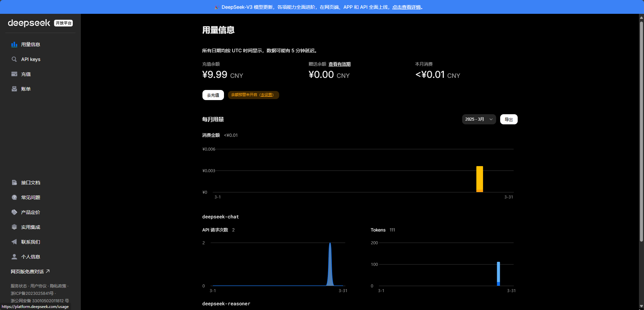Open the 网页版免费对话 external link
644x310 pixels.
click(30, 272)
